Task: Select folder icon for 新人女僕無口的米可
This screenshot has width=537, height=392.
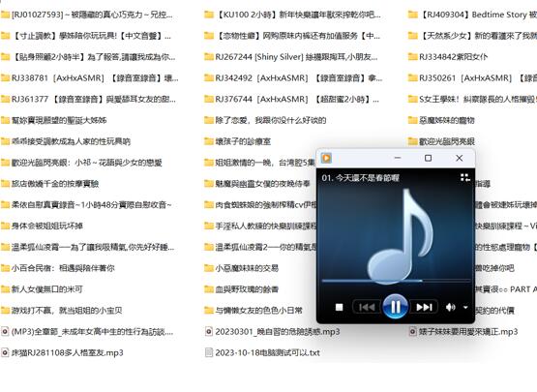Action: click(x=5, y=289)
